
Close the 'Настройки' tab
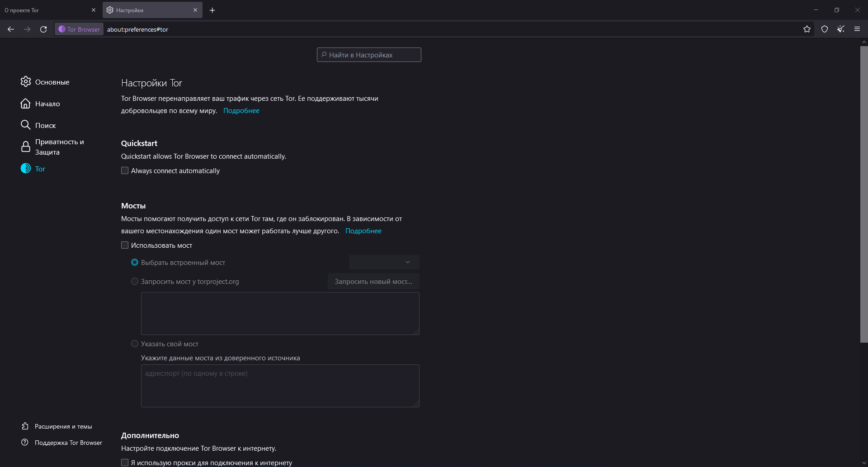coord(195,10)
